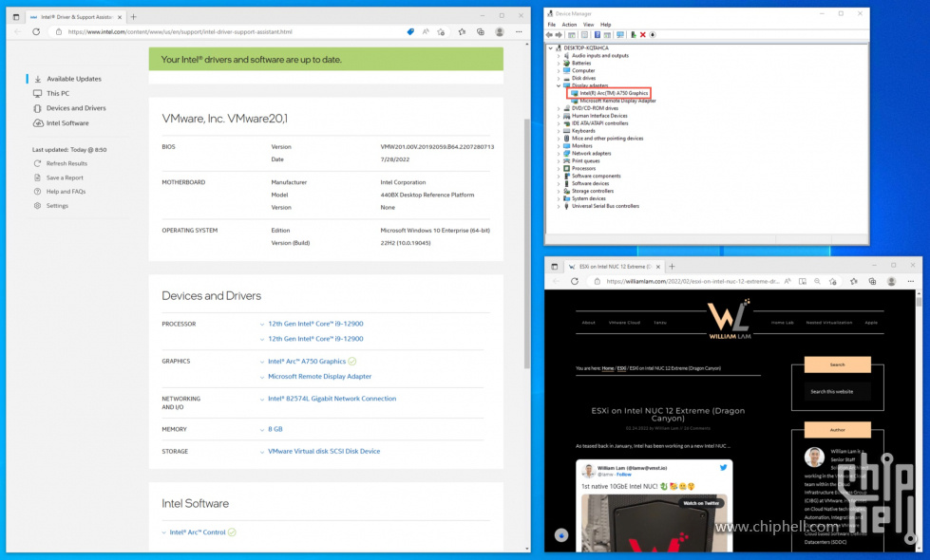The image size is (930, 560).
Task: Click Search this website input field
Action: pos(838,392)
